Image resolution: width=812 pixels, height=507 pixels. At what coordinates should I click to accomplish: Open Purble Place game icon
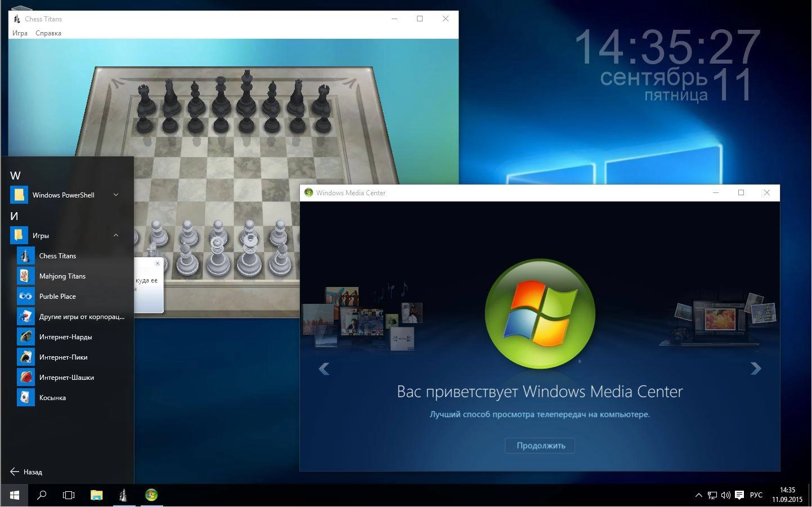point(26,297)
